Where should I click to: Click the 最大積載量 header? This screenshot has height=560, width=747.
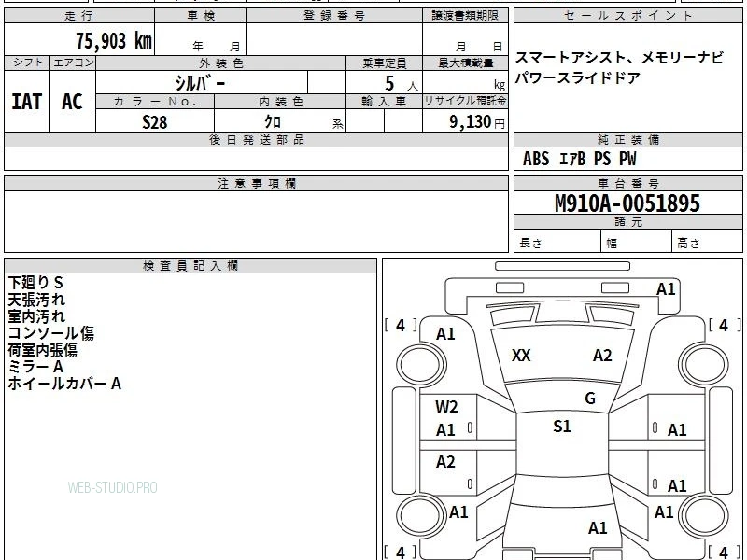point(465,63)
